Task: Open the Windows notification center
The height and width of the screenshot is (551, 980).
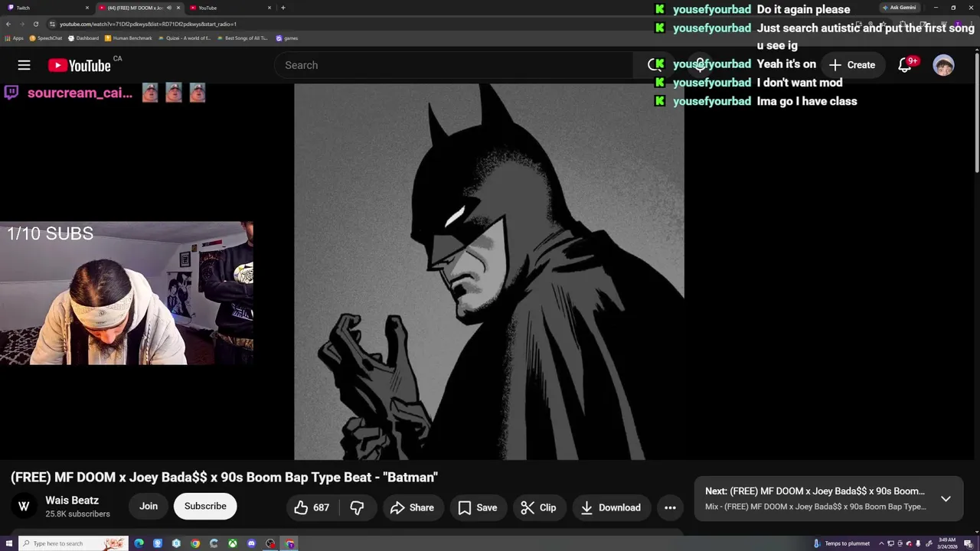Action: click(x=968, y=543)
